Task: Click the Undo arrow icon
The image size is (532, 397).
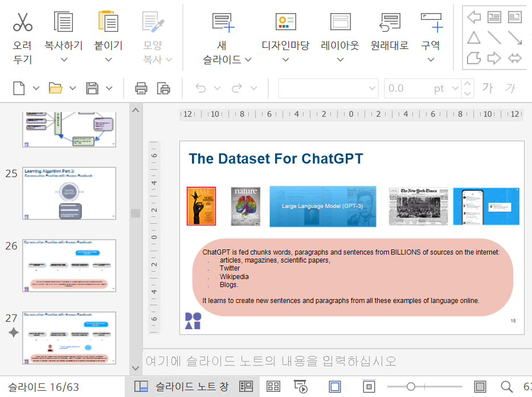Action: pos(201,88)
